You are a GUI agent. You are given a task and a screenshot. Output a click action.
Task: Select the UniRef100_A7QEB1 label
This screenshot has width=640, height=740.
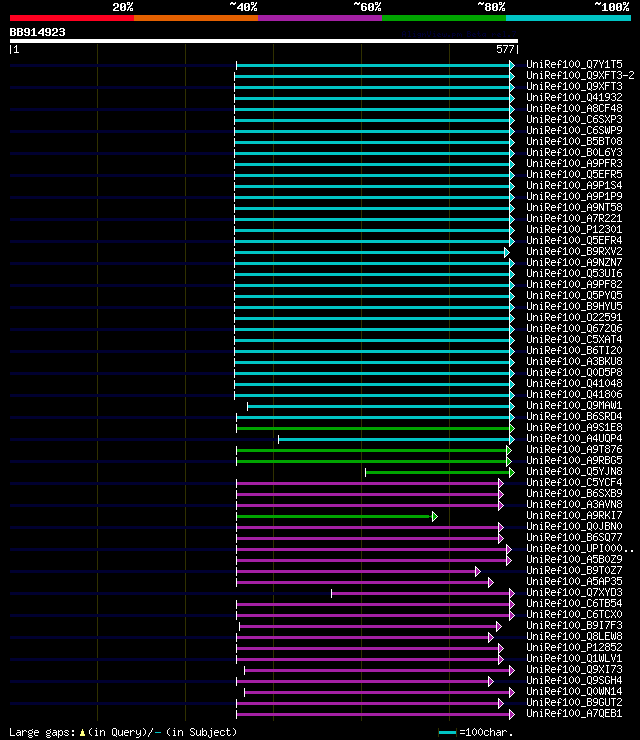574,713
